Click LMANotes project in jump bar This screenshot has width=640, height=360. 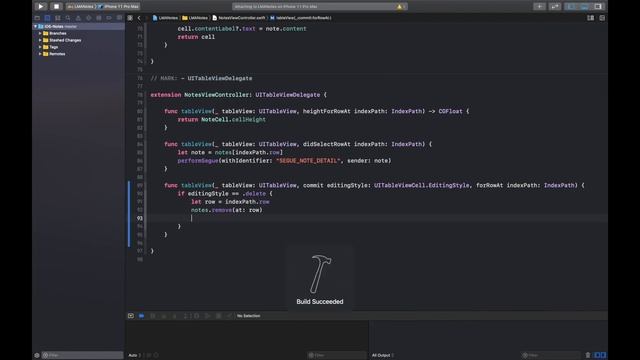tap(165, 18)
